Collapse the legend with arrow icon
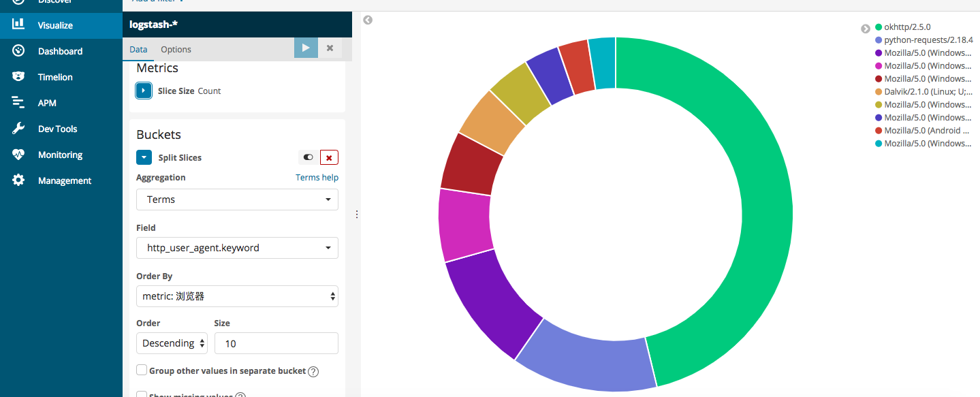 click(x=866, y=29)
